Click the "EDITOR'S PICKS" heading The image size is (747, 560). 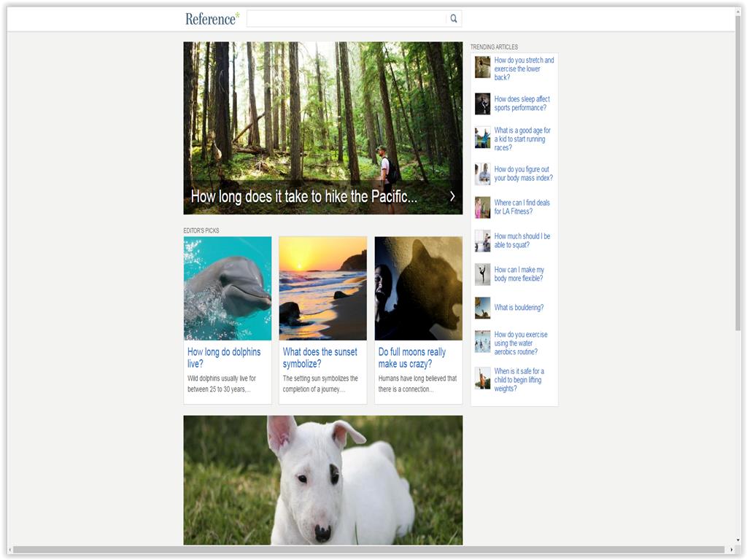click(x=201, y=230)
